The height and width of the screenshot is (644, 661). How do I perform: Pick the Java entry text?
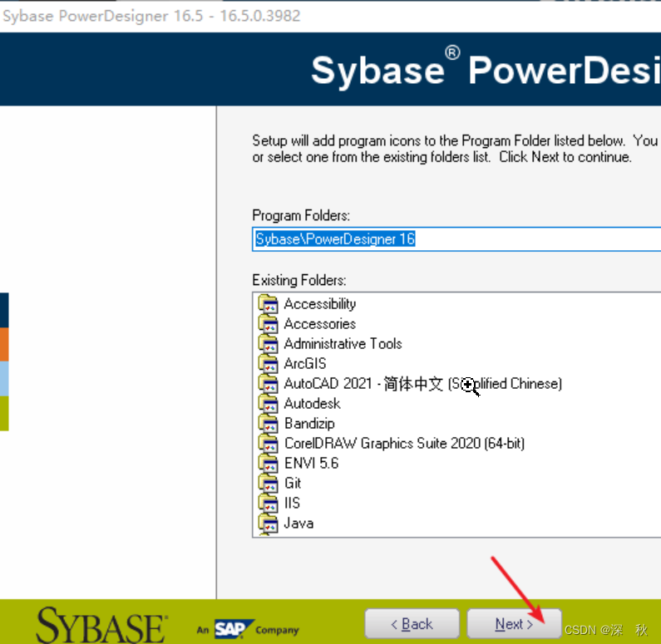point(298,524)
